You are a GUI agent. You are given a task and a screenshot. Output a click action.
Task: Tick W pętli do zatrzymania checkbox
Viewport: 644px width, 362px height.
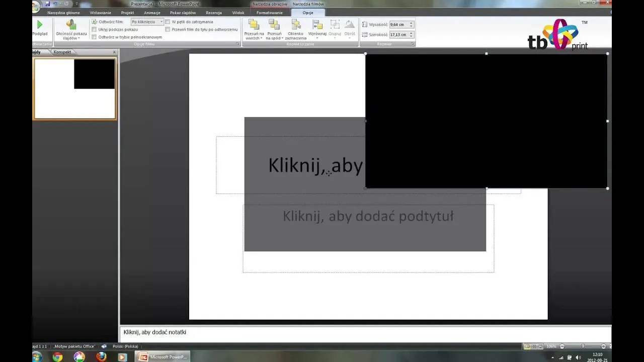[x=168, y=22]
